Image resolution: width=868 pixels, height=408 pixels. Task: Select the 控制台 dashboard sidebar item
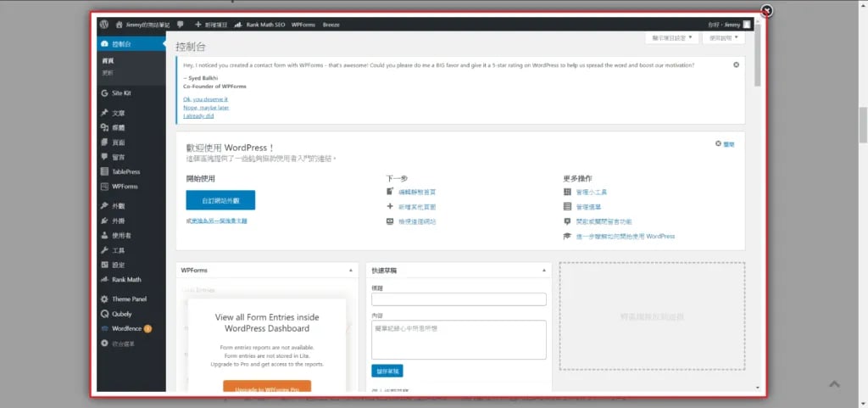tap(131, 44)
